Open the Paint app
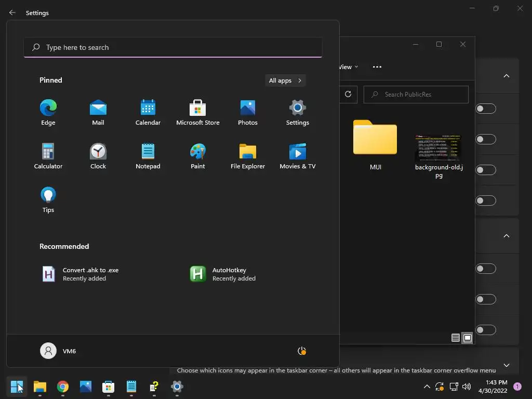 [x=198, y=156]
